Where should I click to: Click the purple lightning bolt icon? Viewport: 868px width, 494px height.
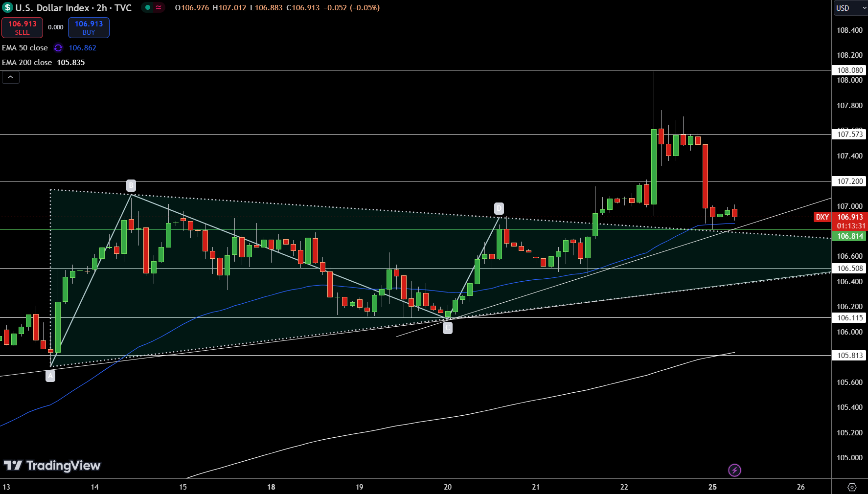coord(734,471)
